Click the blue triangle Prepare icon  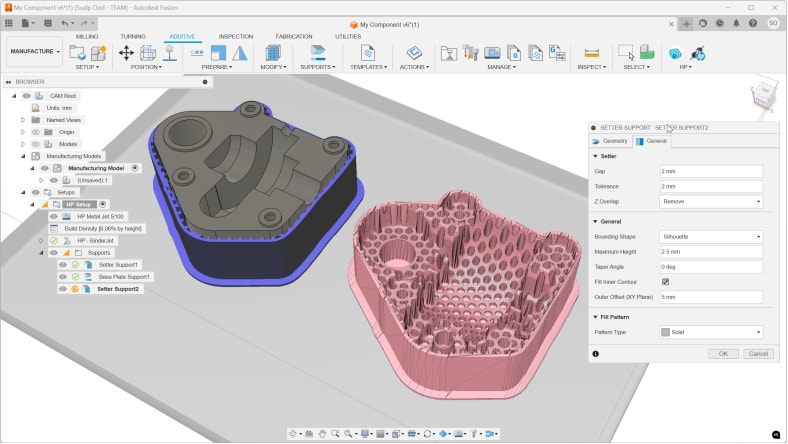(x=240, y=53)
